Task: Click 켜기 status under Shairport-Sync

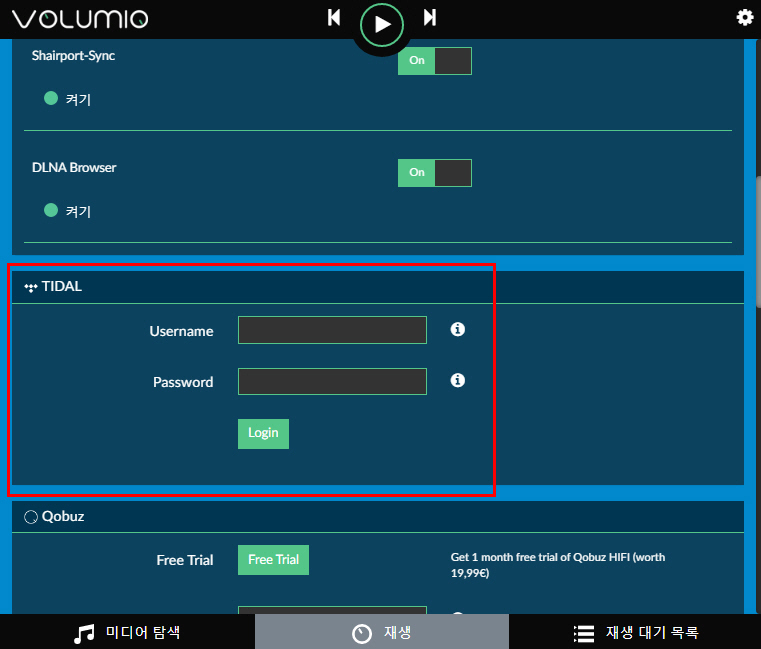Action: (78, 100)
